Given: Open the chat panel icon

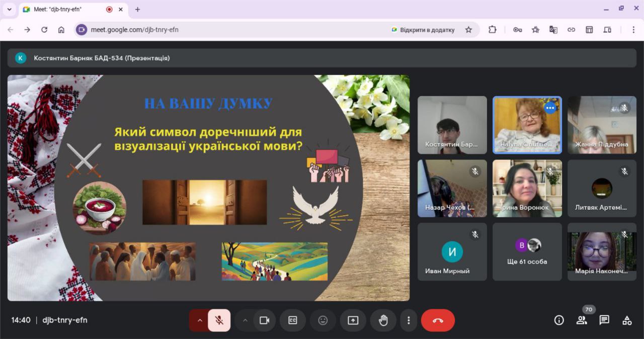Looking at the screenshot, I should [x=604, y=320].
